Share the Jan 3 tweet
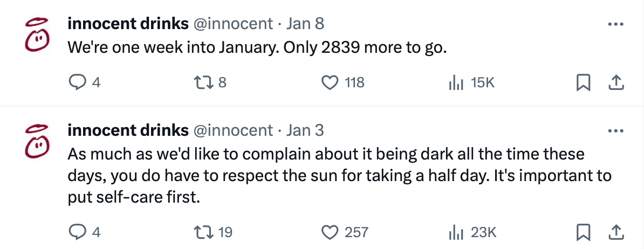Viewport: 644px width, 249px height. click(615, 232)
